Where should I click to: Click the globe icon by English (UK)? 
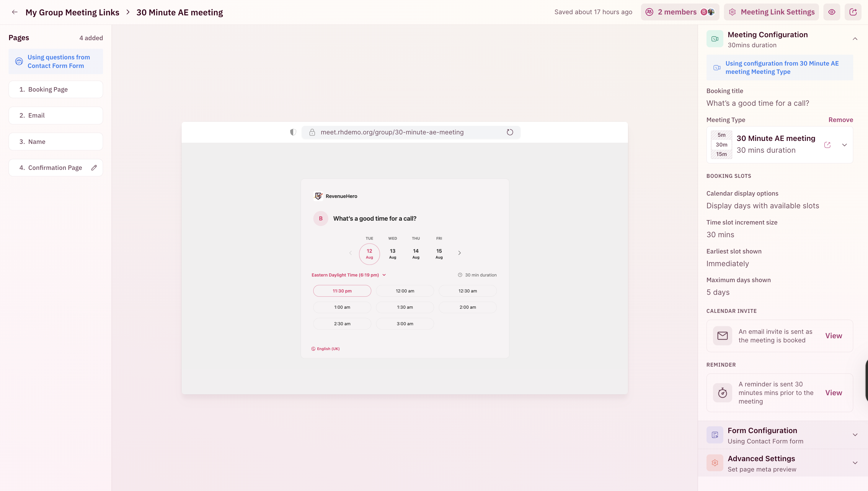pos(313,349)
